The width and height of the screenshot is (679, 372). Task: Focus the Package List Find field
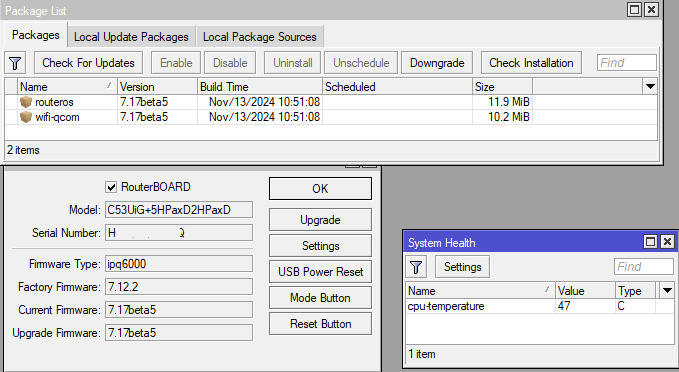(627, 63)
